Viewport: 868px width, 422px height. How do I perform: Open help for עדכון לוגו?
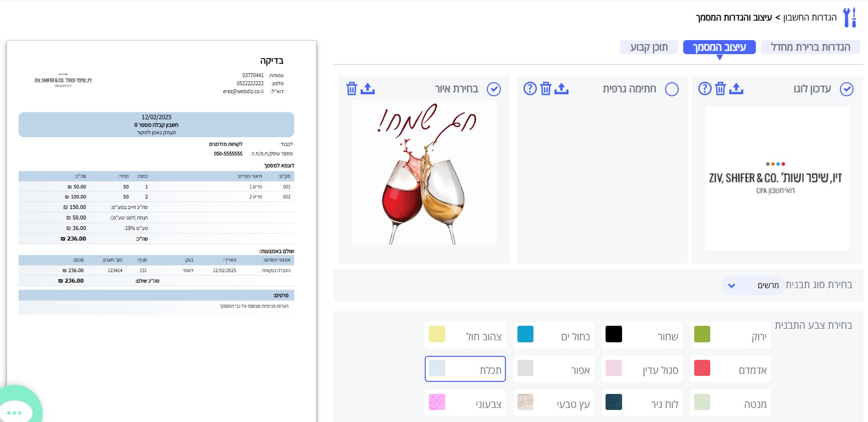pyautogui.click(x=705, y=89)
